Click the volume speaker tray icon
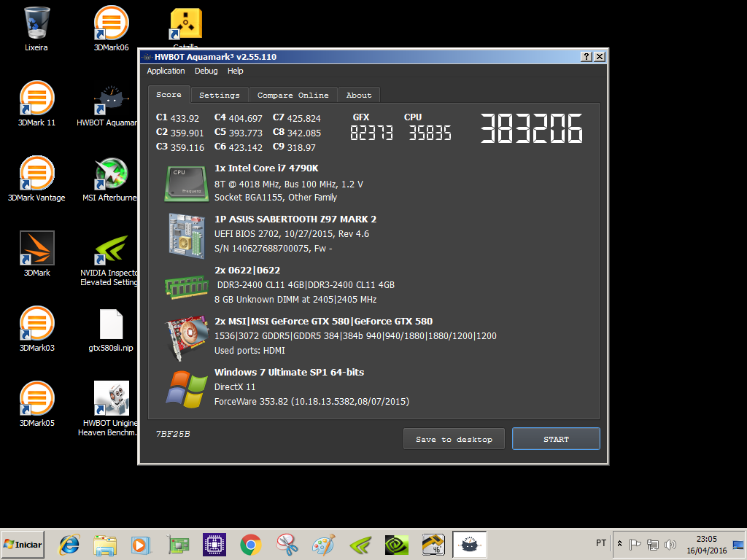 click(670, 544)
